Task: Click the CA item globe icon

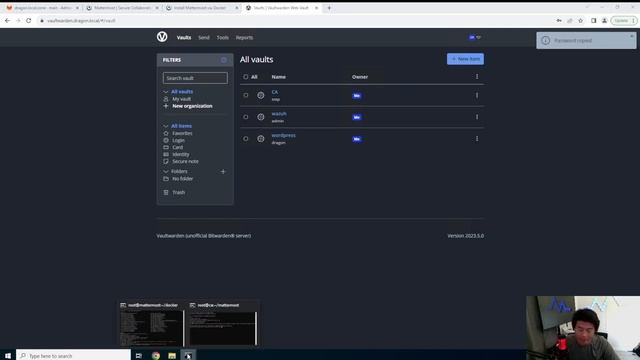Action: point(261,96)
